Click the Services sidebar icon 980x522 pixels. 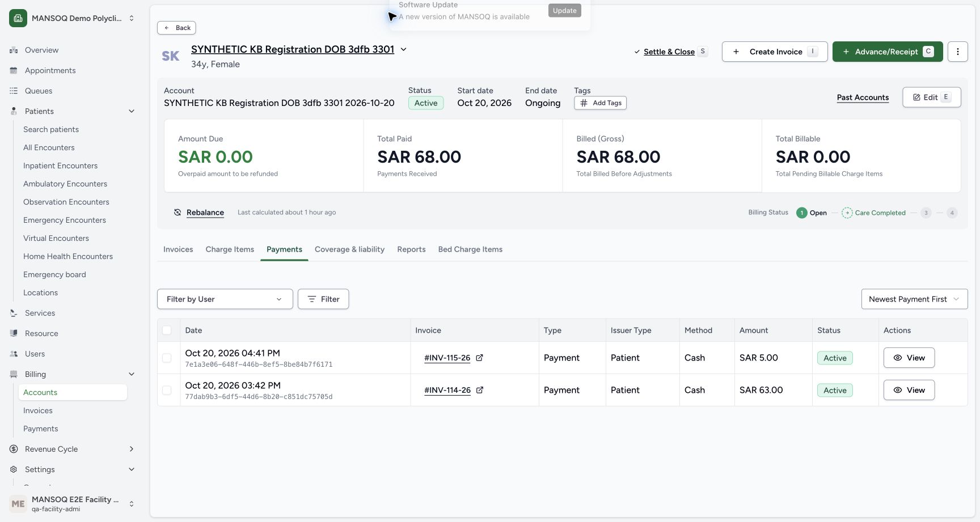14,313
